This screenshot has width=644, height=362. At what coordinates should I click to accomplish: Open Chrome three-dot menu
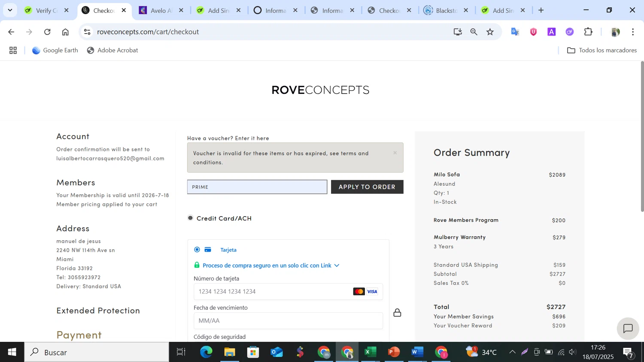633,32
